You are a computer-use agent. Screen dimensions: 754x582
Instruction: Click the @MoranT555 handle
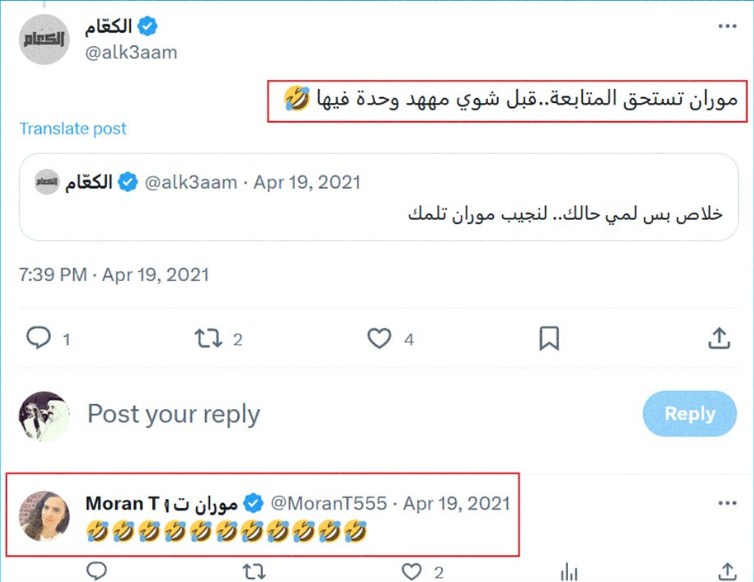pos(328,503)
